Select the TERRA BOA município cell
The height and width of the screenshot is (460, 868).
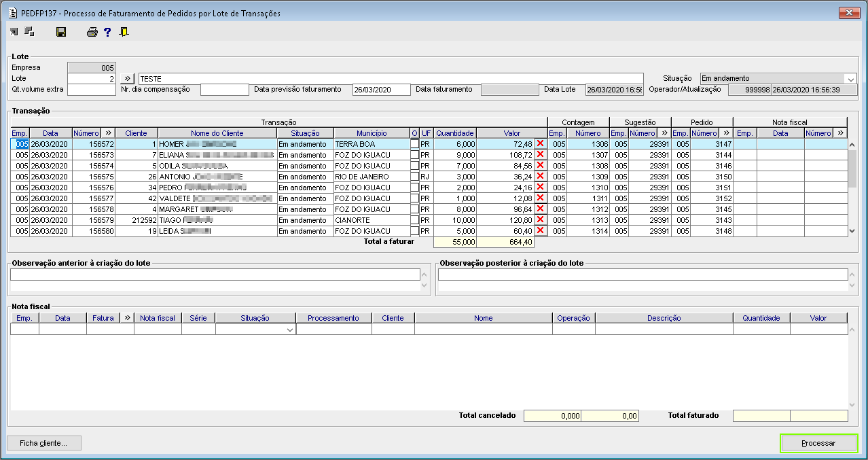point(372,144)
